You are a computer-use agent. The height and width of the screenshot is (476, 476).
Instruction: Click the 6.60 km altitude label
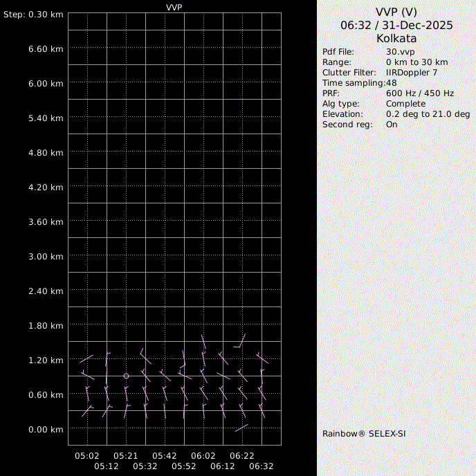pos(46,48)
